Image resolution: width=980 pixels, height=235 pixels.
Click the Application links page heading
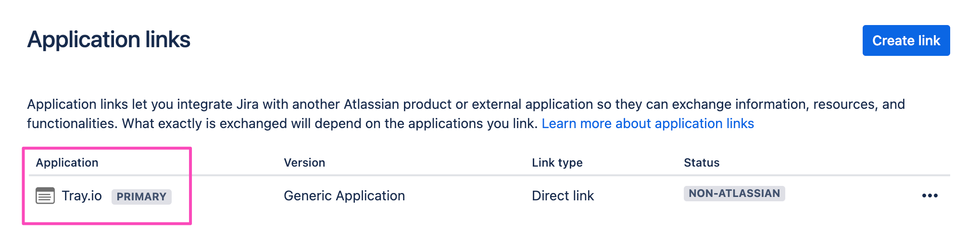[x=109, y=39]
